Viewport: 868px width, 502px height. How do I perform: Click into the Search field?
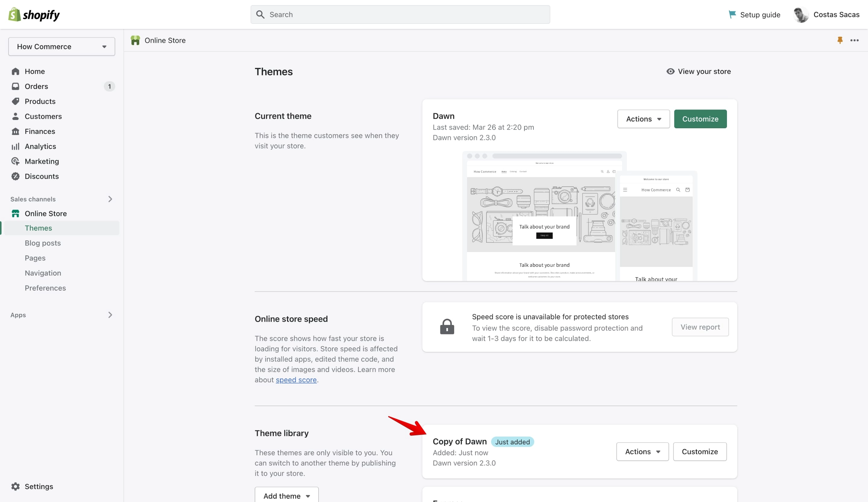pos(400,14)
